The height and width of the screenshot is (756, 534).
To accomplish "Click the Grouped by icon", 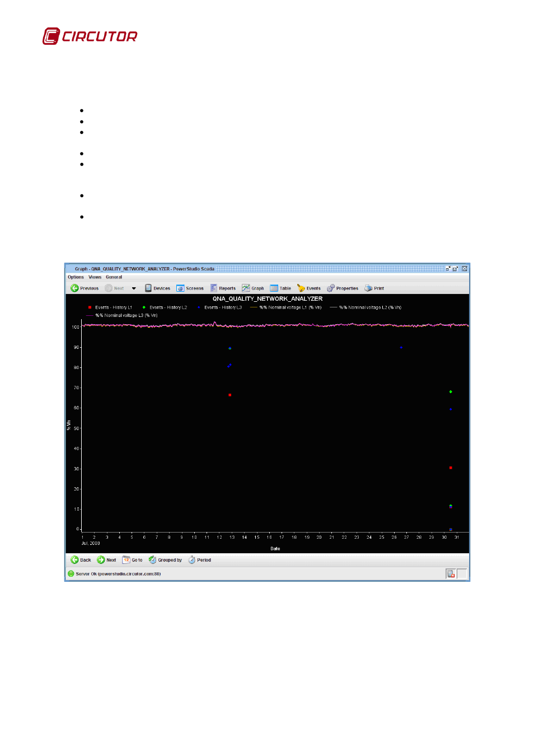I will point(152,559).
